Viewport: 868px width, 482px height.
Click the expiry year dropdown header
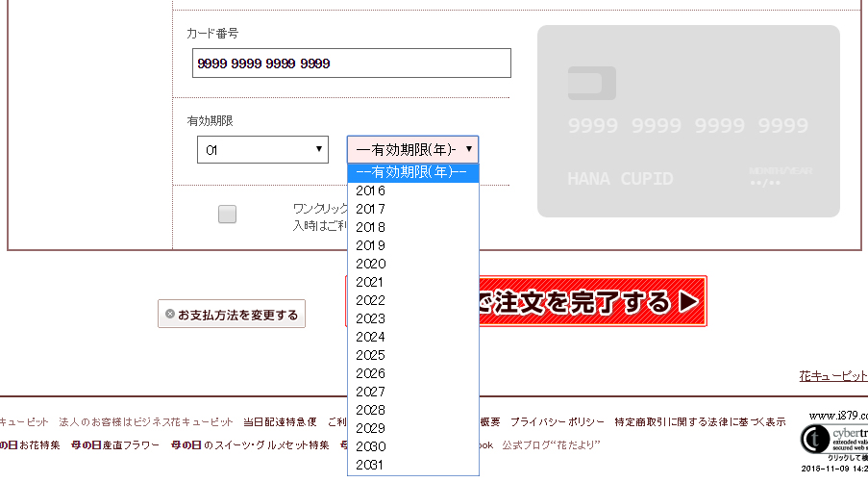[x=413, y=149]
